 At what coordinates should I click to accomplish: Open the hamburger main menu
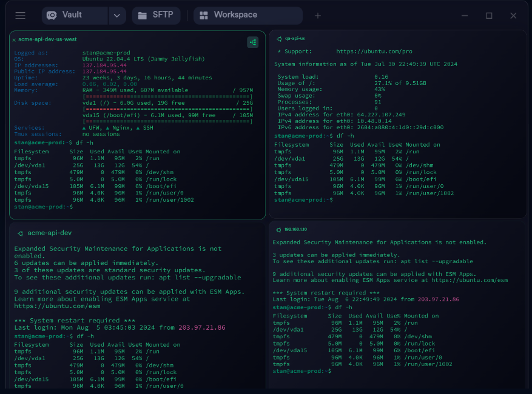[21, 16]
